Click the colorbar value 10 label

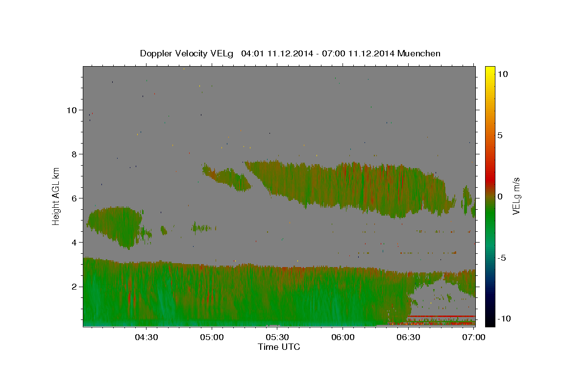(x=502, y=74)
